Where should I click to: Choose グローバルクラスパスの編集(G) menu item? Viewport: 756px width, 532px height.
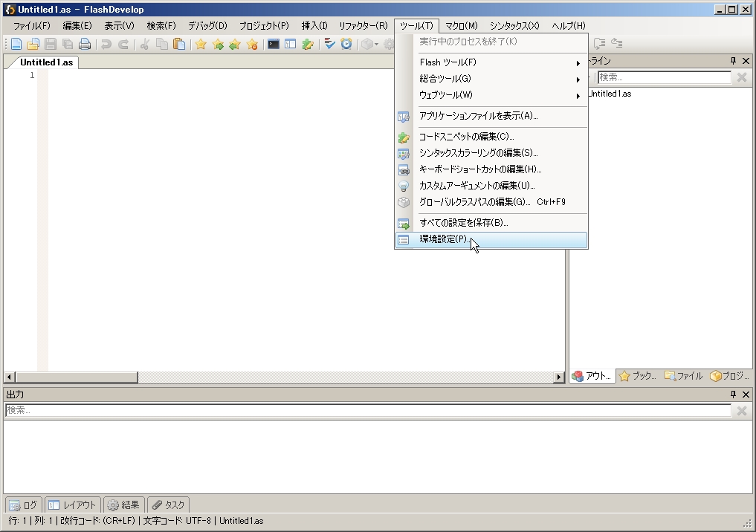(x=491, y=202)
